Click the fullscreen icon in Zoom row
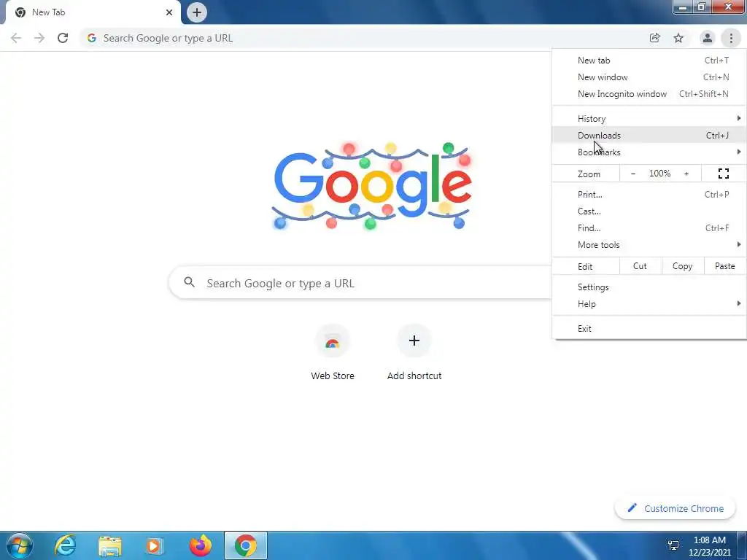Viewport: 747px width, 560px height. (x=724, y=174)
